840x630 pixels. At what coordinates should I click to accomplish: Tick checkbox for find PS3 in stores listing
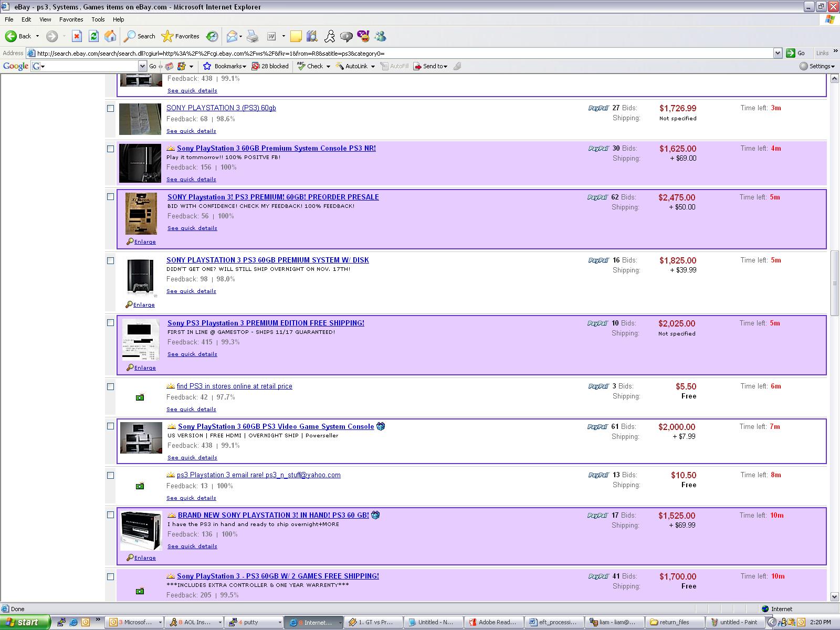tap(110, 386)
